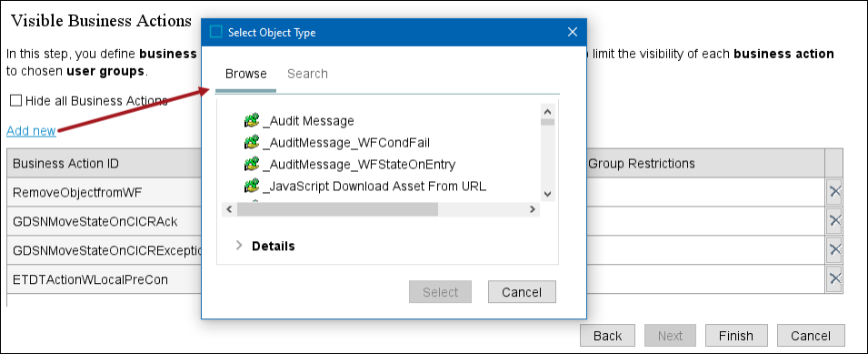
Task: Go to previous step with Back button
Action: click(608, 336)
